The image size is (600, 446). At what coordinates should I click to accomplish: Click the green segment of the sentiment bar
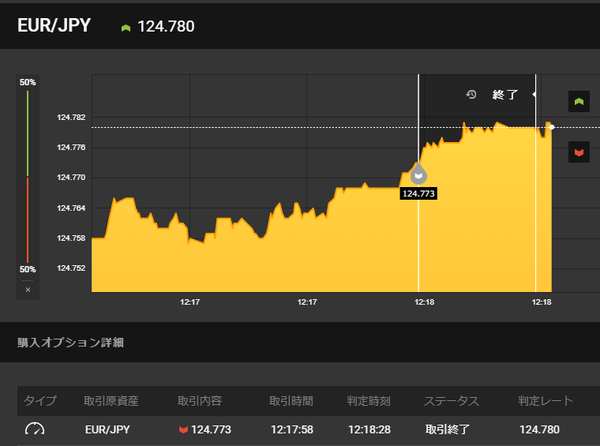click(28, 133)
